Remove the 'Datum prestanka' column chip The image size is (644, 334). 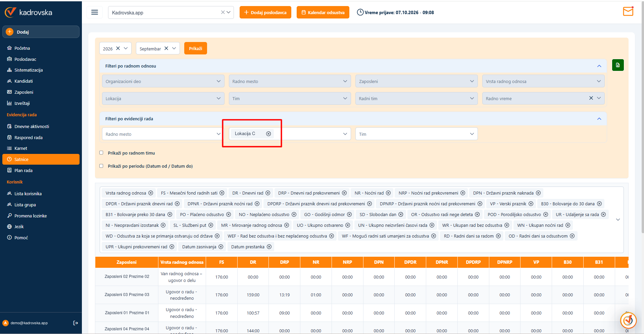[x=269, y=247]
